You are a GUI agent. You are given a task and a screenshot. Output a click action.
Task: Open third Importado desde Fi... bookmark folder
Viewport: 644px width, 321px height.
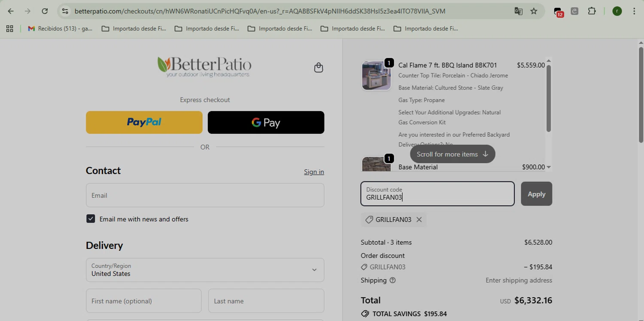pyautogui.click(x=280, y=29)
